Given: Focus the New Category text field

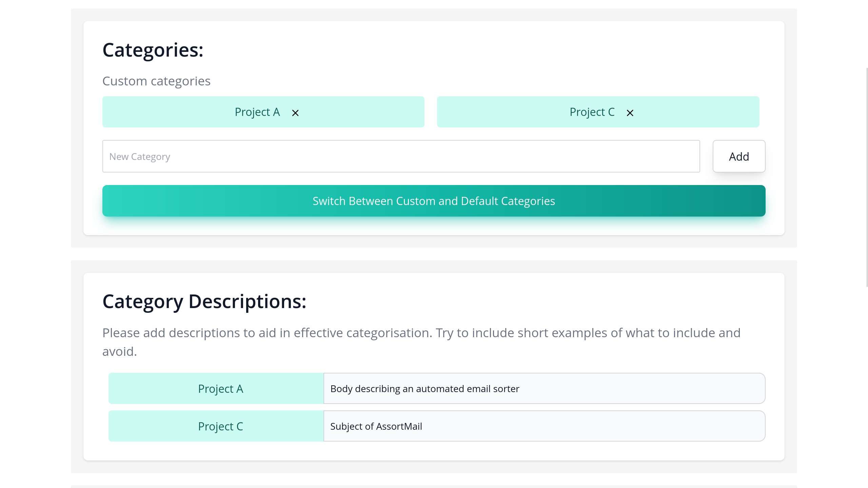Looking at the screenshot, I should pos(401,156).
